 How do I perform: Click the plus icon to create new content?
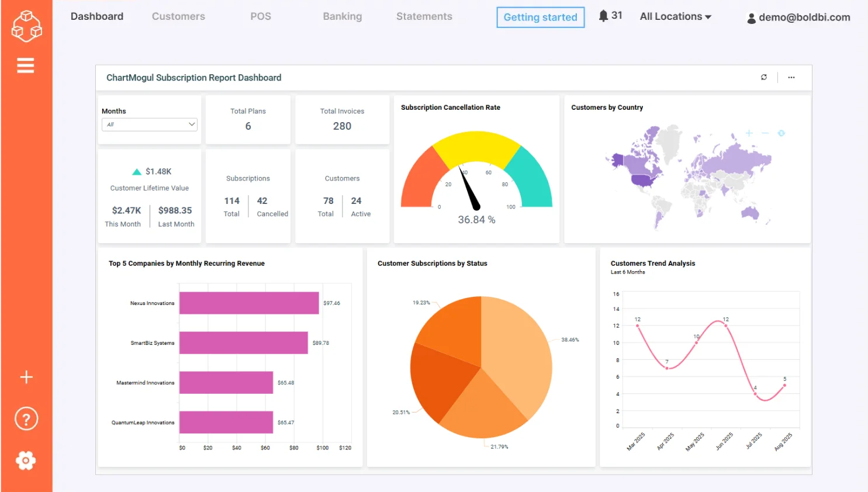26,377
